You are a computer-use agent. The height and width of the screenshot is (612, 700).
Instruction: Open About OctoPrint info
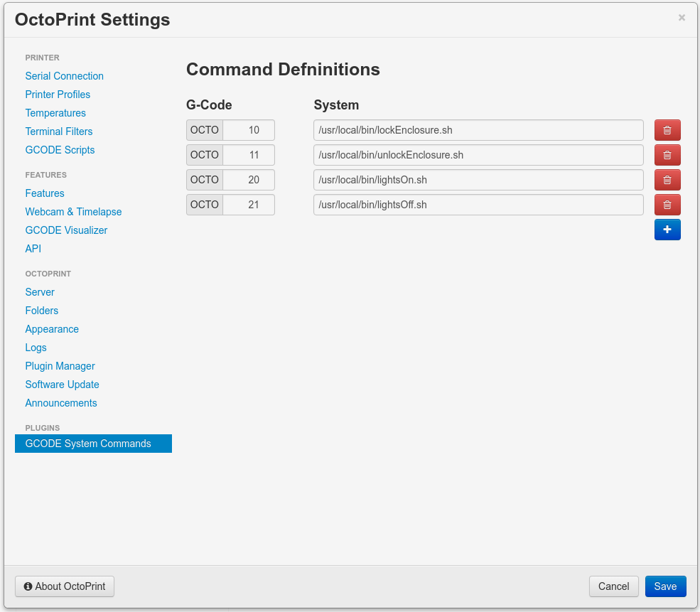65,586
